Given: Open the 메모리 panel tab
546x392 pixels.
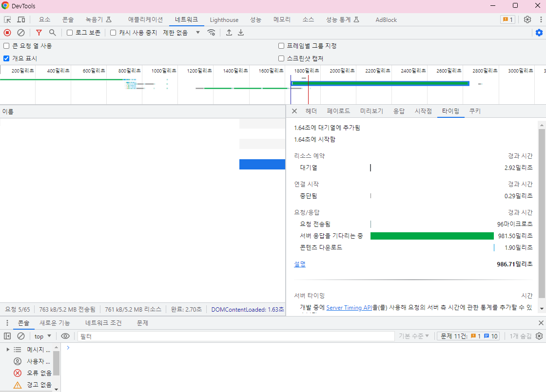Looking at the screenshot, I should 282,20.
